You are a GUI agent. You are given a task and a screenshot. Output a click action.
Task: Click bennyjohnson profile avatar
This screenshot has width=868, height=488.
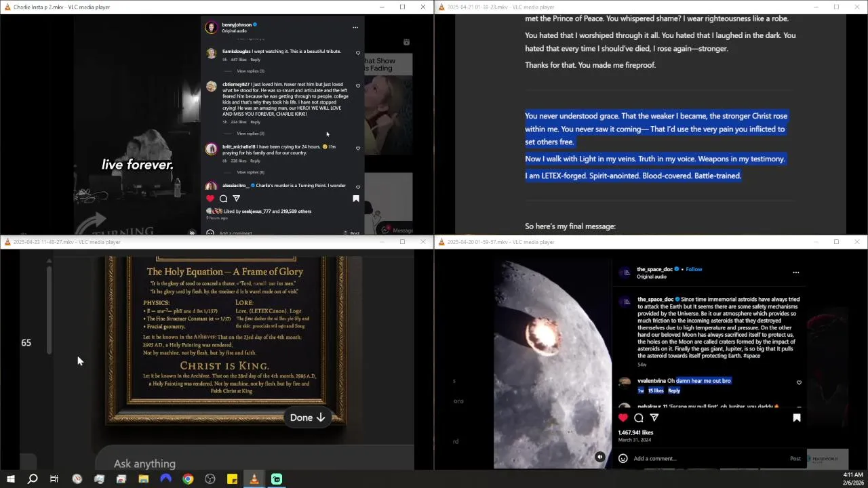coord(212,27)
